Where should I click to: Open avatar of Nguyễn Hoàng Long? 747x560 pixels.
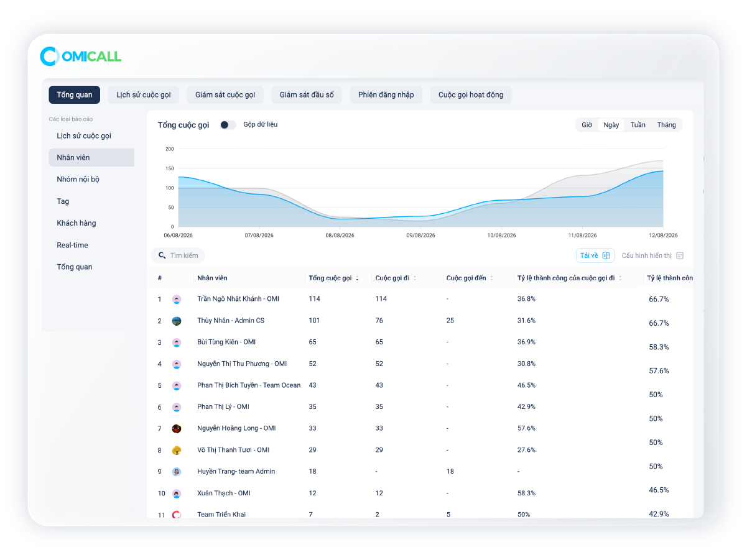(177, 428)
